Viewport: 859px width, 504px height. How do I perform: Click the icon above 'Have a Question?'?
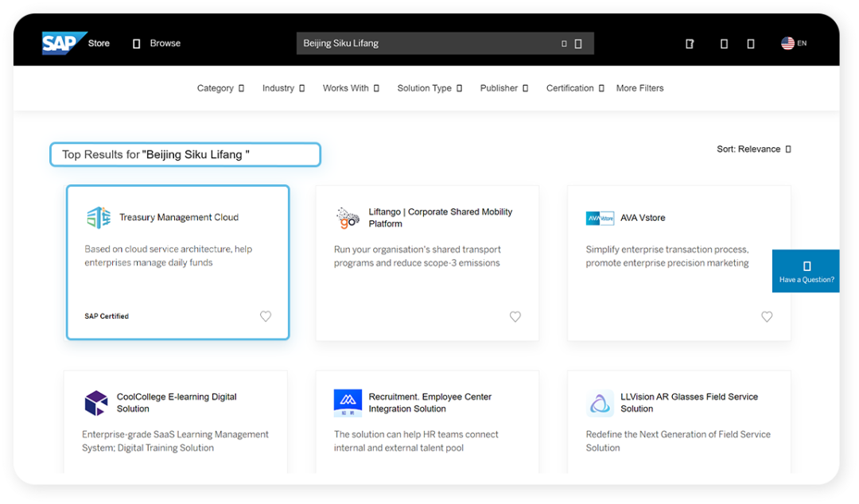point(807,266)
